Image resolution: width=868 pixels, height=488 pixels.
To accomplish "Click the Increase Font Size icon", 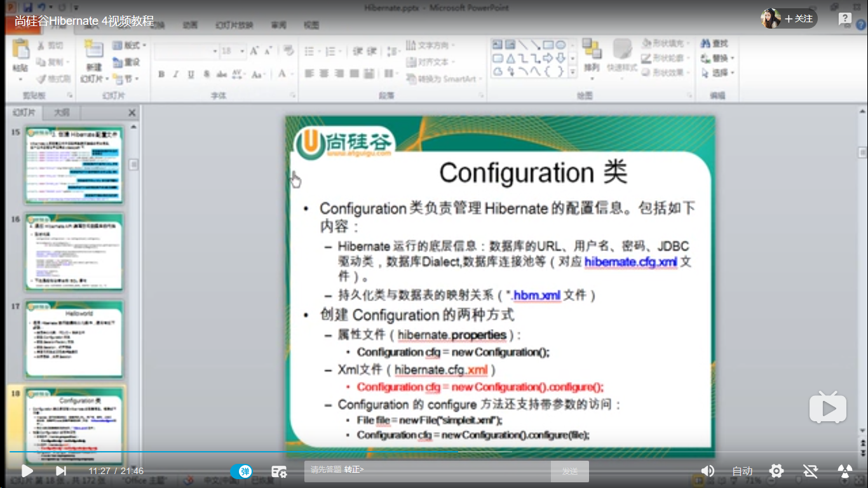I will (254, 51).
